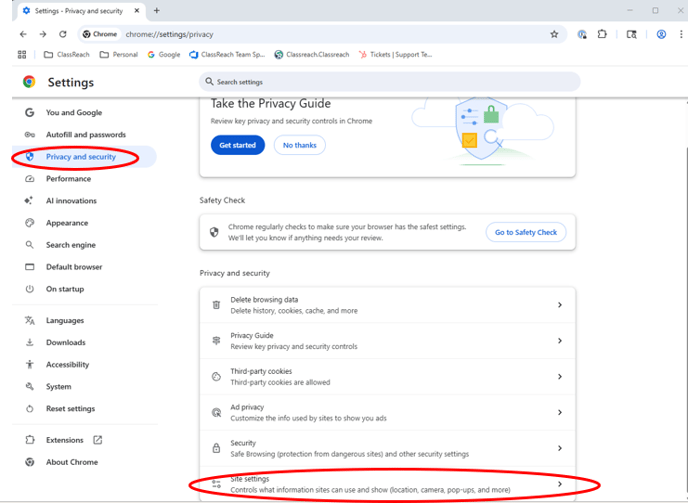
Task: Open the Extensions puzzle-piece icon
Action: tap(602, 34)
